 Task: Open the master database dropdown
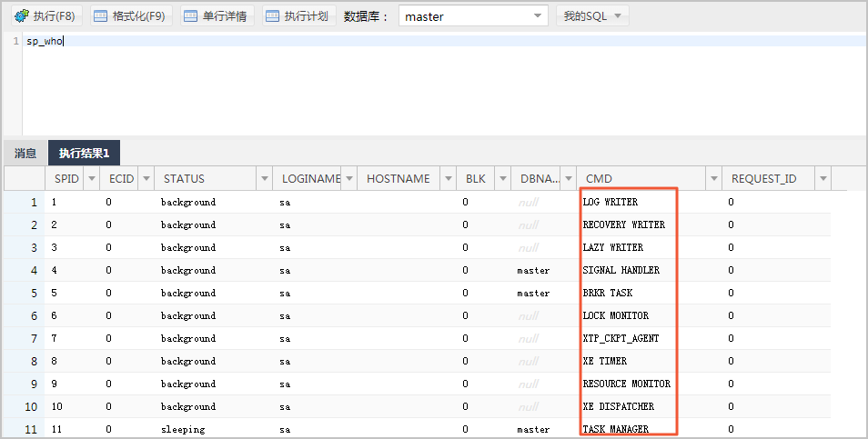[473, 16]
